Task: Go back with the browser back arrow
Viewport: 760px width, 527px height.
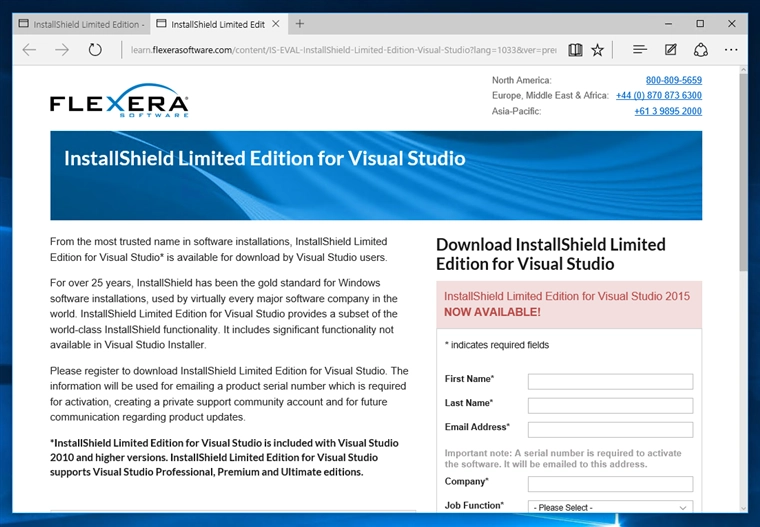Action: pos(30,49)
